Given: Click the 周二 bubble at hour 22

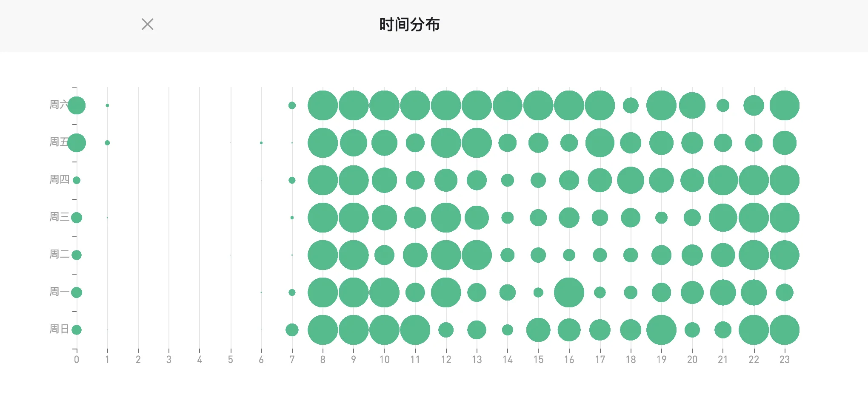Looking at the screenshot, I should pyautogui.click(x=754, y=255).
